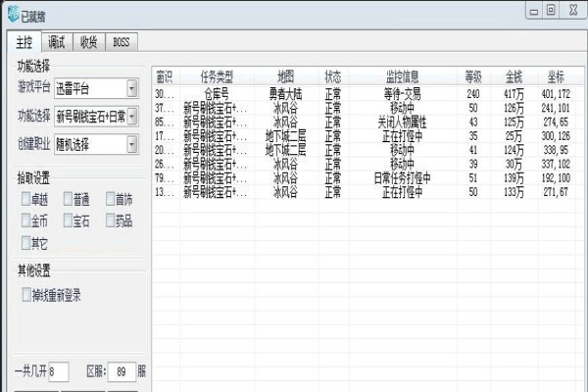
Task: Click the 勇者大陆 map cell
Action: [x=286, y=94]
